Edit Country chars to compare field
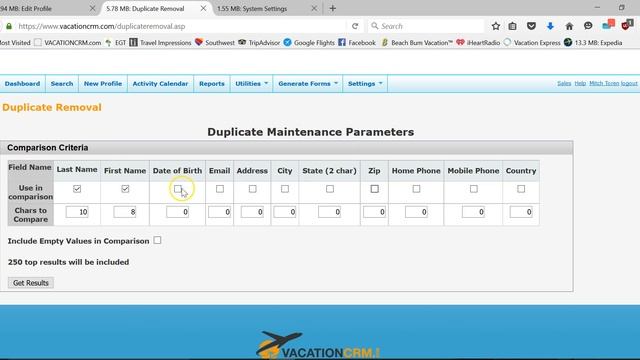640x360 pixels. coord(521,212)
